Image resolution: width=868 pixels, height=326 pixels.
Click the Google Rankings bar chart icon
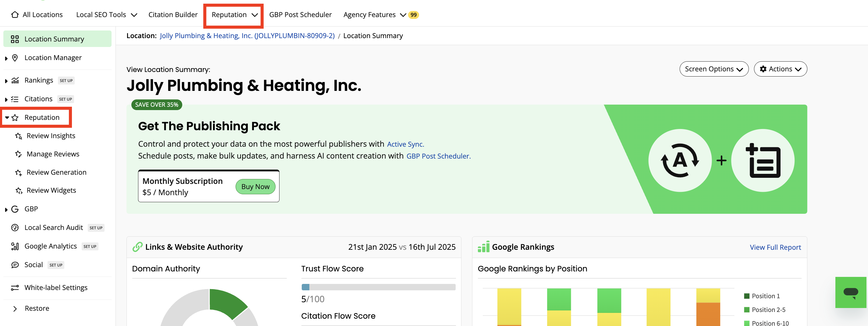point(483,247)
